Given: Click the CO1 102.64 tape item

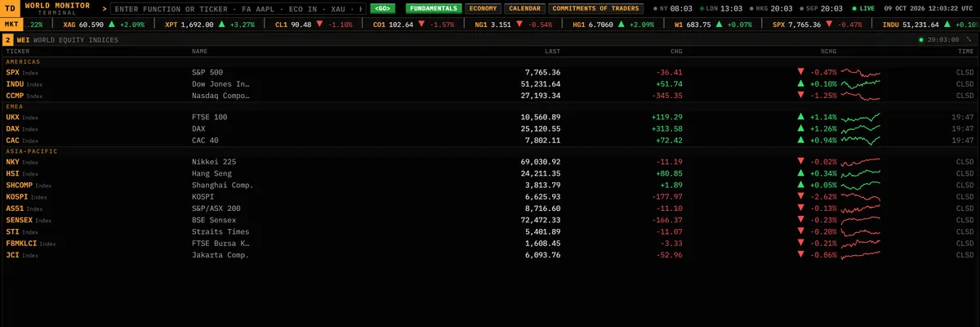Looking at the screenshot, I should (413, 25).
